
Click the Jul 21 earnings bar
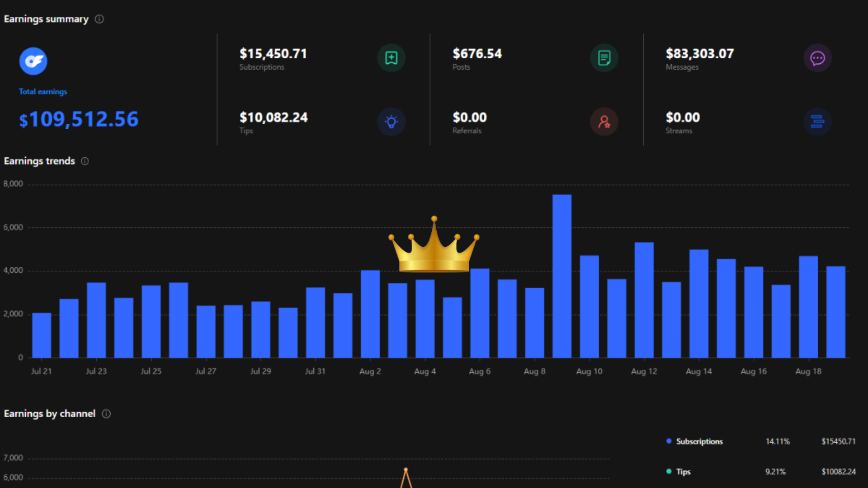click(42, 335)
